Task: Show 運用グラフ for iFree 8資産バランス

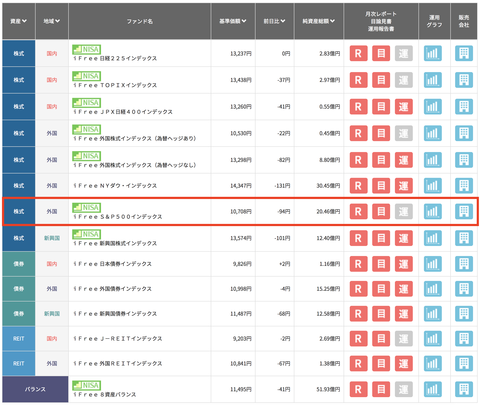Action: click(x=433, y=389)
